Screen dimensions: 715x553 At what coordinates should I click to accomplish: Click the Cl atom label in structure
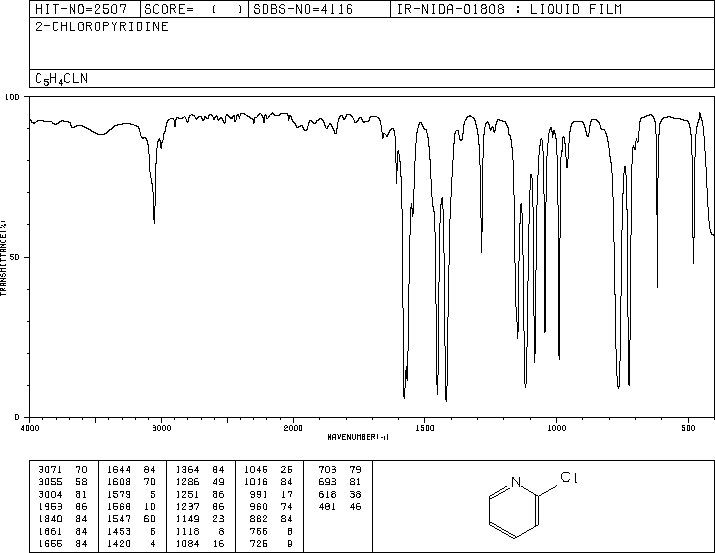click(x=569, y=477)
